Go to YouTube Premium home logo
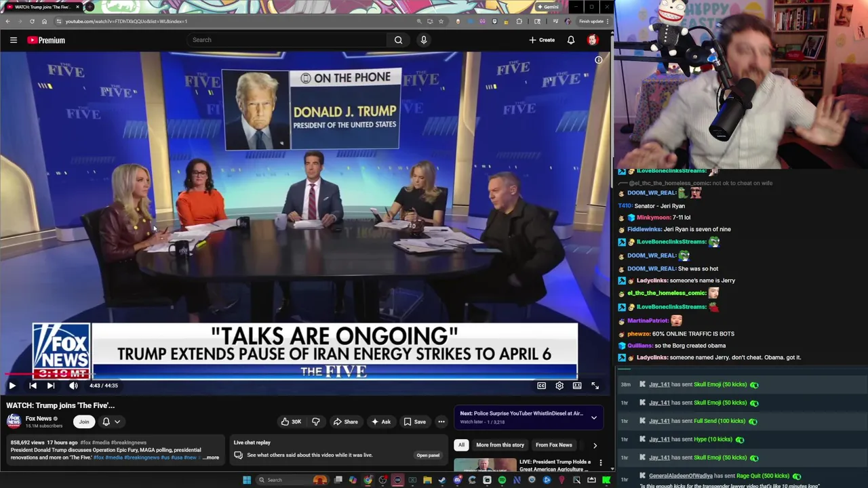Screen dimensions: 868x488 (x=46, y=40)
